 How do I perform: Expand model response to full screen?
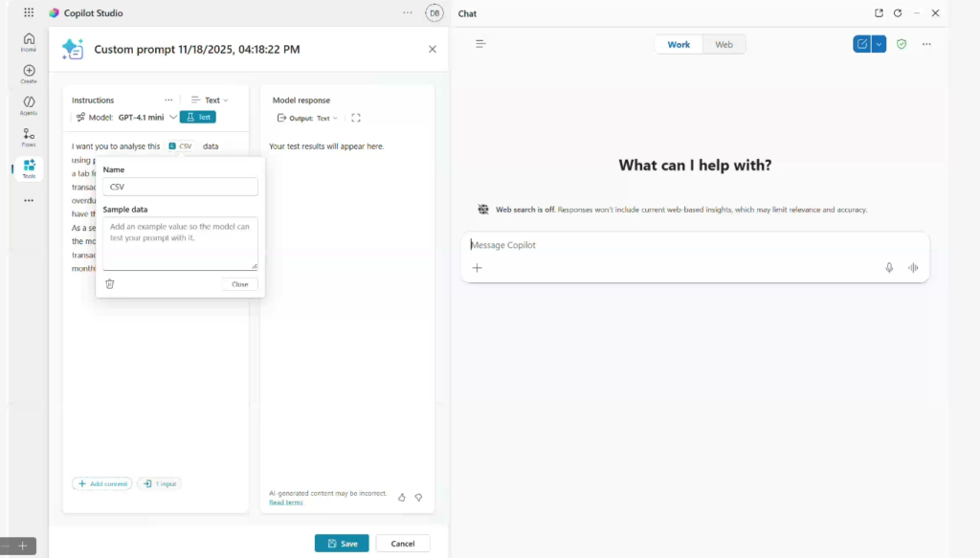[x=356, y=118]
